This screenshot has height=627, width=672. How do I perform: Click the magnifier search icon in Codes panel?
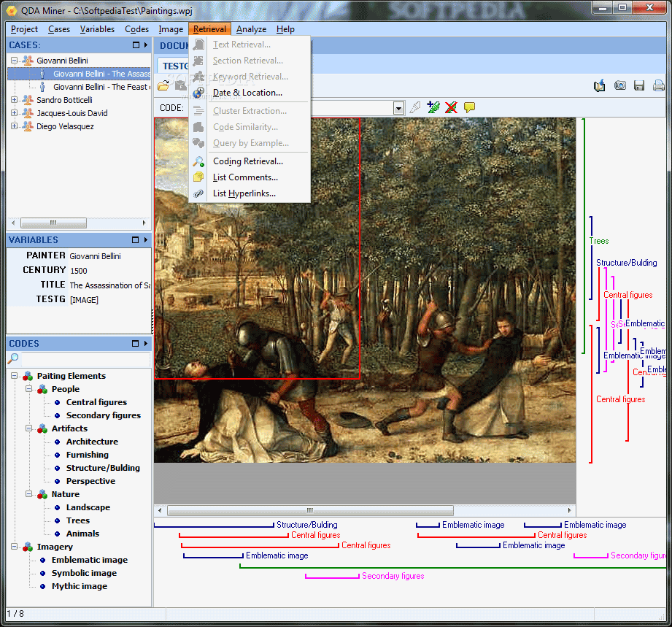point(13,358)
